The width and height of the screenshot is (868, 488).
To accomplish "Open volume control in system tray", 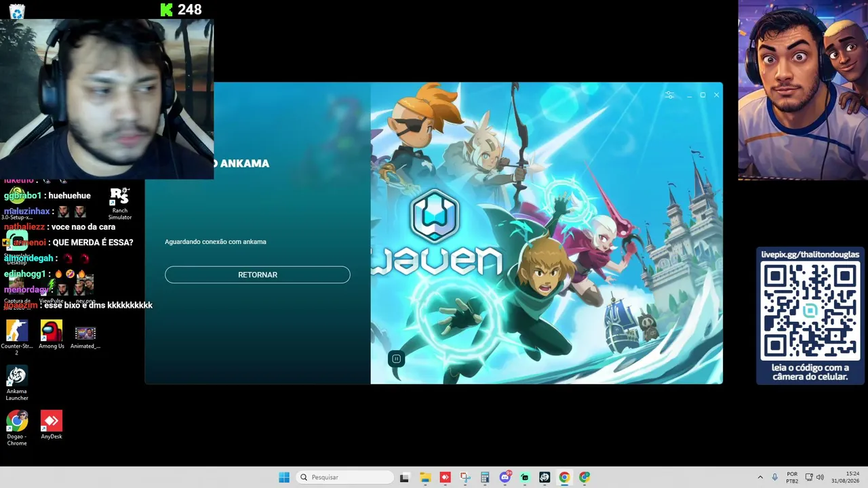I will [820, 477].
